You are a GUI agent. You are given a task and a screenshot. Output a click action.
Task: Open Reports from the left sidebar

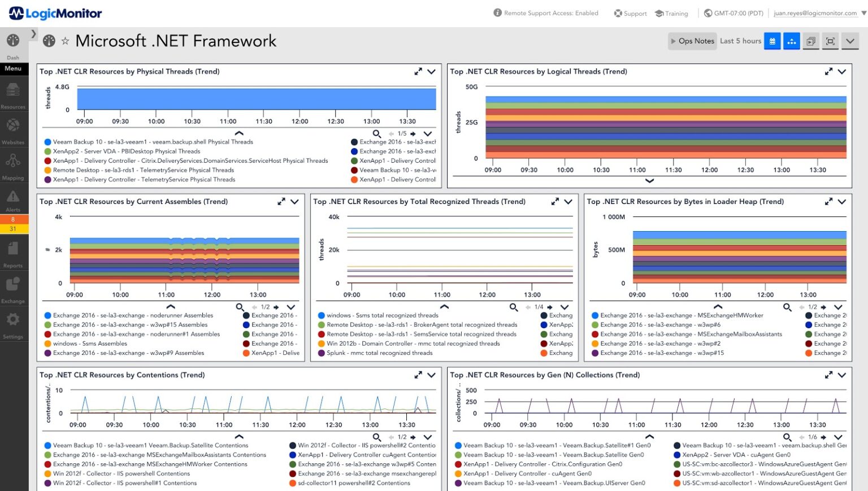coord(12,249)
